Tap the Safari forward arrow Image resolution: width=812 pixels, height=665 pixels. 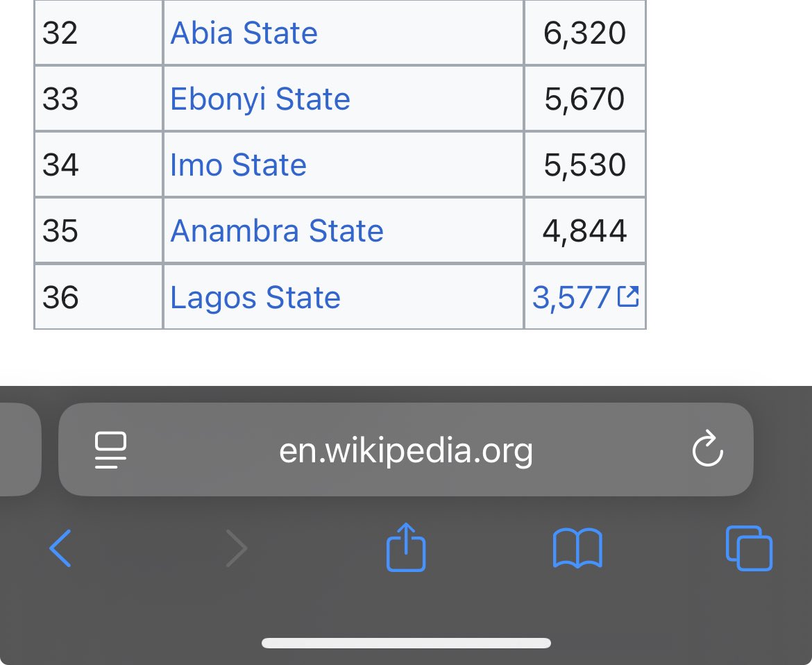click(237, 548)
